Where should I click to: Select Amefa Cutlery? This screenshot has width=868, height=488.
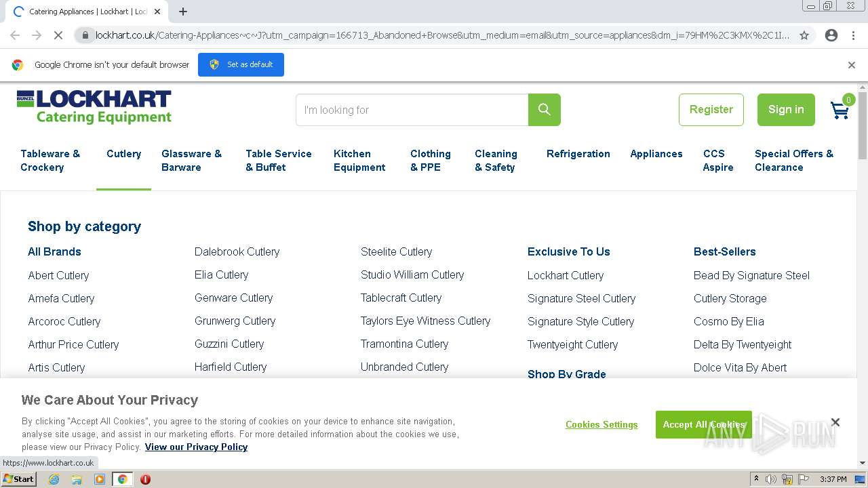(x=61, y=298)
